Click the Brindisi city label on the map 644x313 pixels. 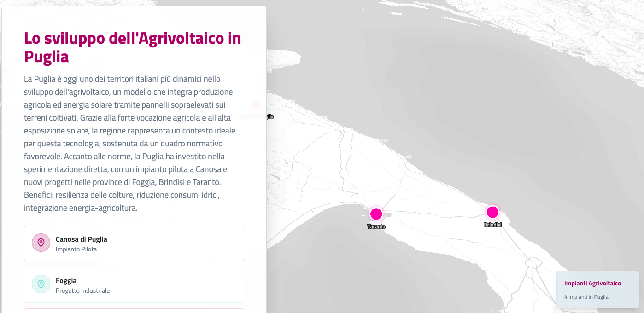tap(492, 225)
